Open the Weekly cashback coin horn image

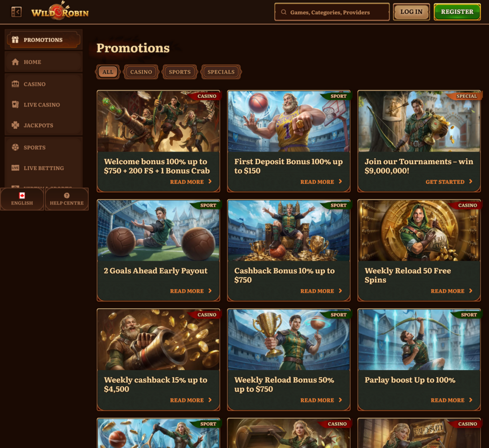click(x=159, y=340)
